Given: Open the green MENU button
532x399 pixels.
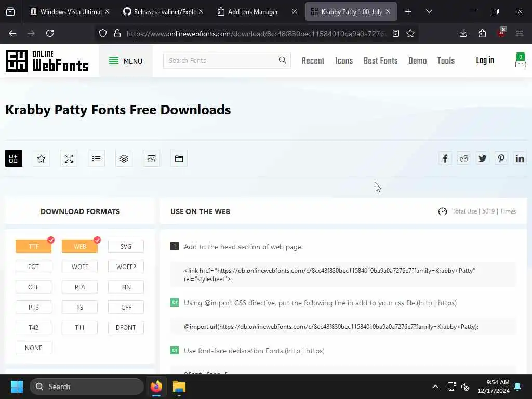Looking at the screenshot, I should 126,61.
